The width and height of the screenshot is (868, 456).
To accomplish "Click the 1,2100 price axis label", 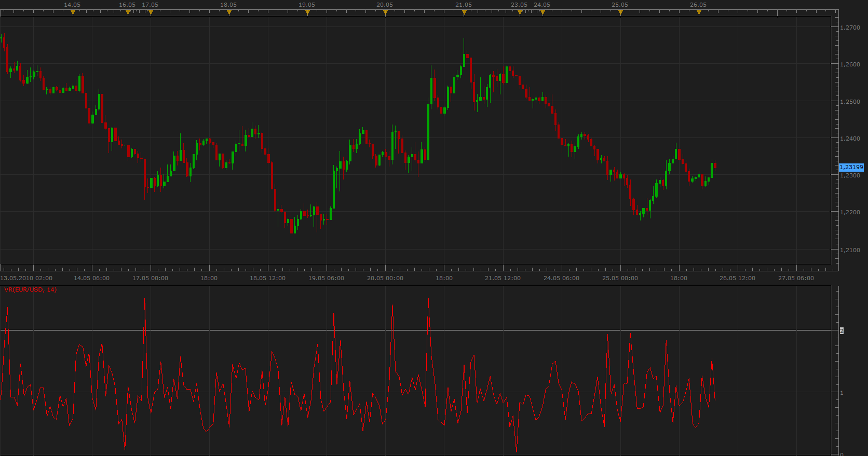I will (850, 250).
